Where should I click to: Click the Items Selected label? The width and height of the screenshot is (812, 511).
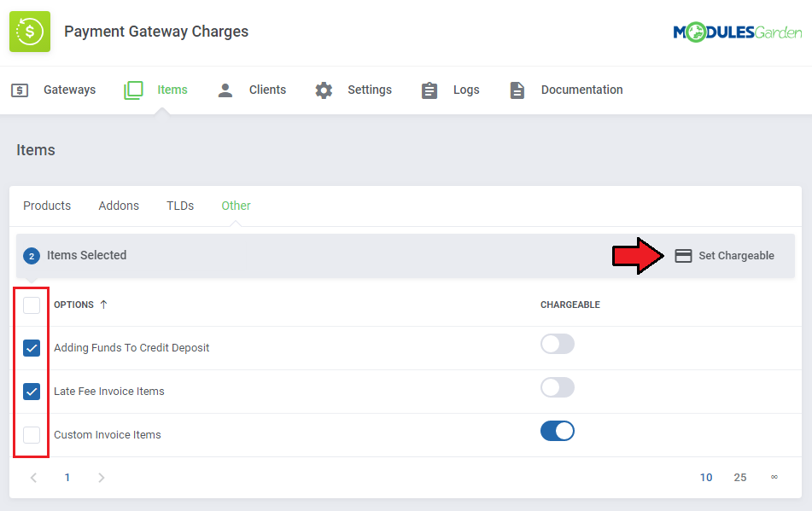(86, 256)
